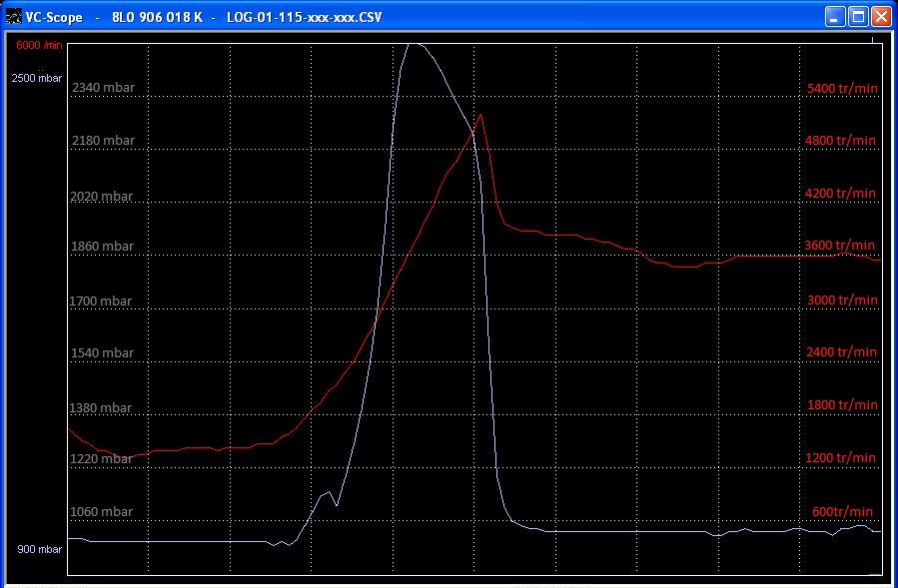Close the VC-Scope window
This screenshot has width=898, height=588.
coord(881,17)
